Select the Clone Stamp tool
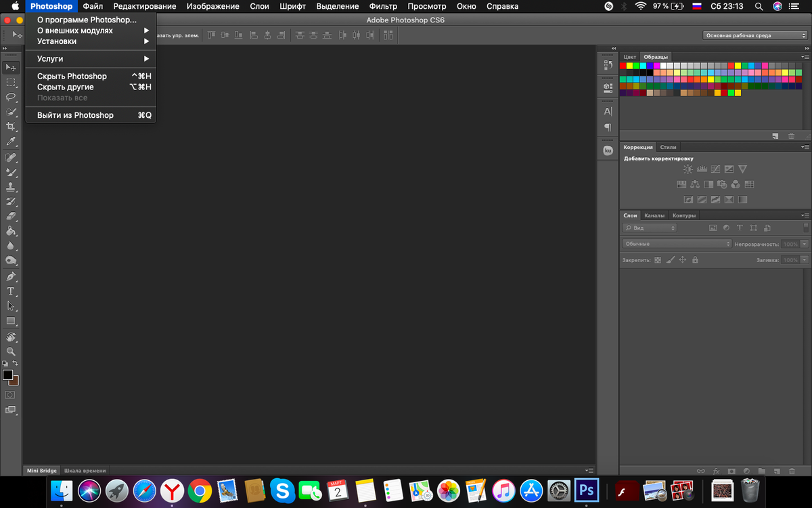812x508 pixels. [x=11, y=187]
